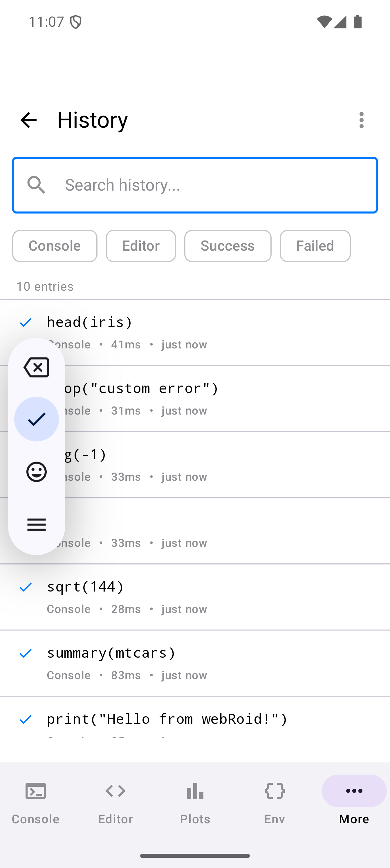Tap the back arrow beside History

28,120
